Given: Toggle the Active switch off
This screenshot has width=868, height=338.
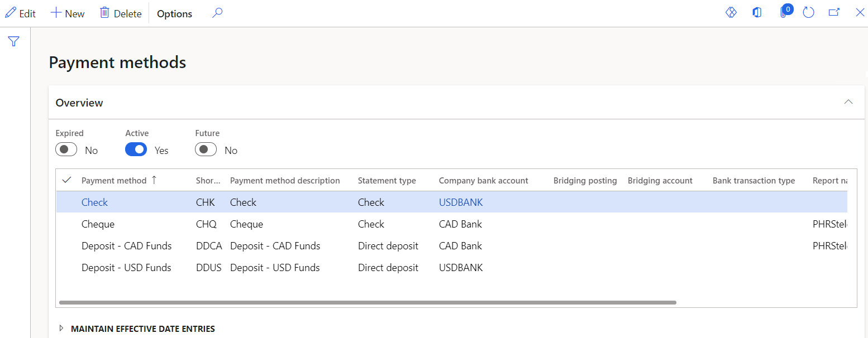Looking at the screenshot, I should tap(136, 149).
